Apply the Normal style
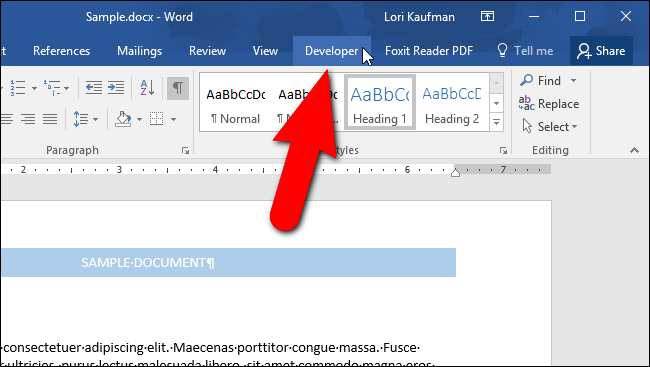 click(x=235, y=103)
